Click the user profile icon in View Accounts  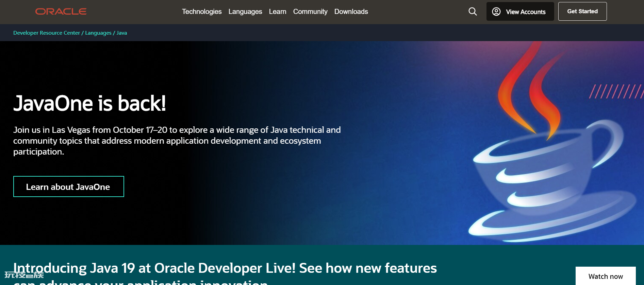point(496,12)
